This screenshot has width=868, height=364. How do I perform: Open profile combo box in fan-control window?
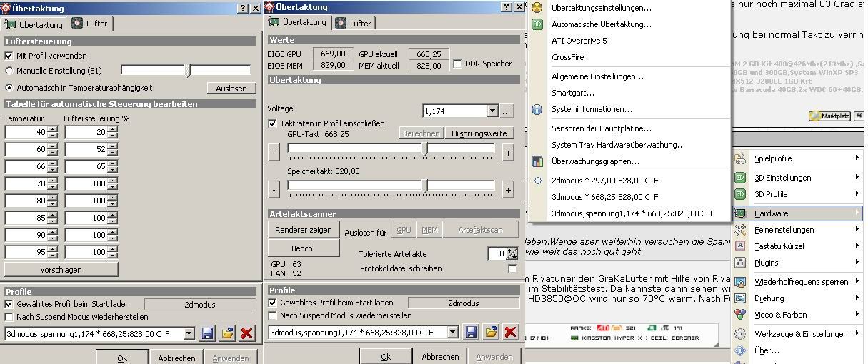coord(189,334)
